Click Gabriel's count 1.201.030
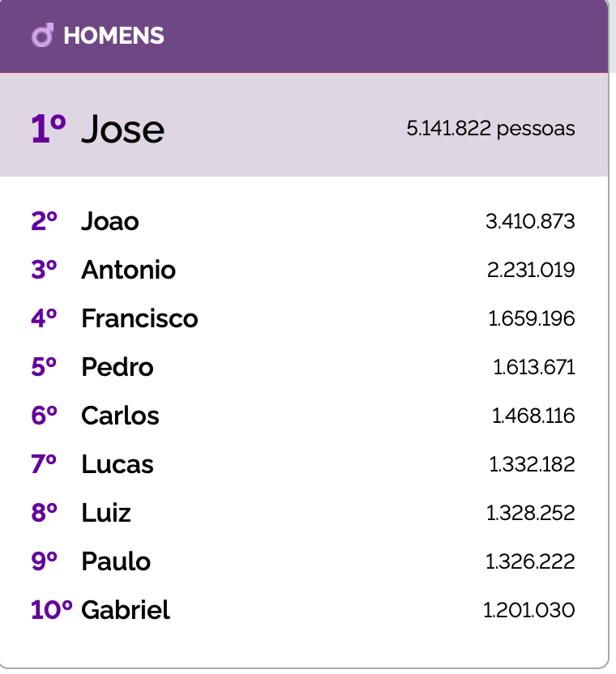This screenshot has width=616, height=674. coord(529,610)
